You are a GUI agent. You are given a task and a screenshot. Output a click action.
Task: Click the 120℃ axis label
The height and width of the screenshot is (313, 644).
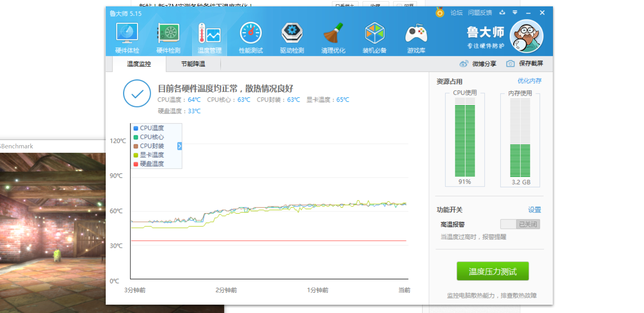[118, 141]
